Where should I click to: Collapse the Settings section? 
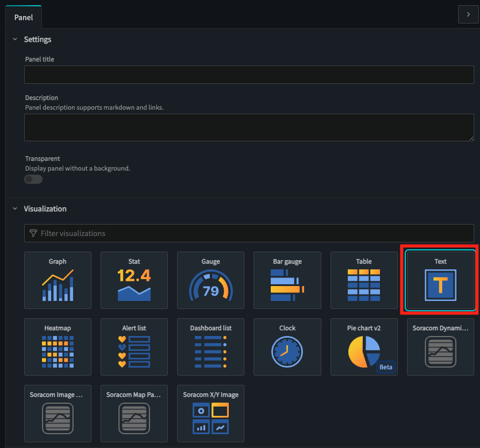coord(15,40)
